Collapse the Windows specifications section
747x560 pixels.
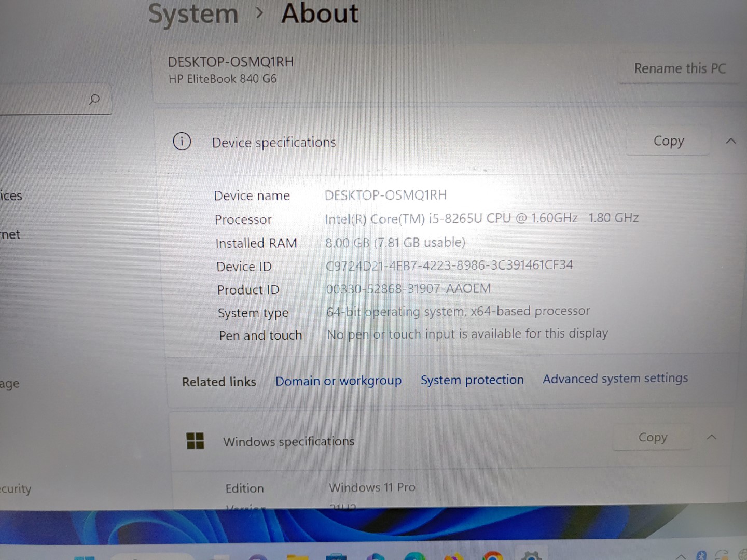[712, 437]
